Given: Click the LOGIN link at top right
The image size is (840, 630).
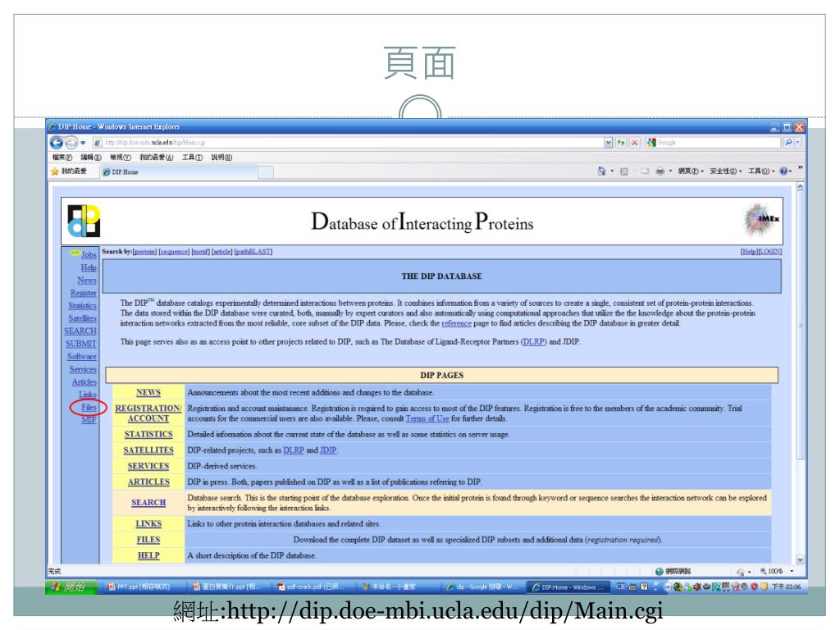Looking at the screenshot, I should click(770, 252).
